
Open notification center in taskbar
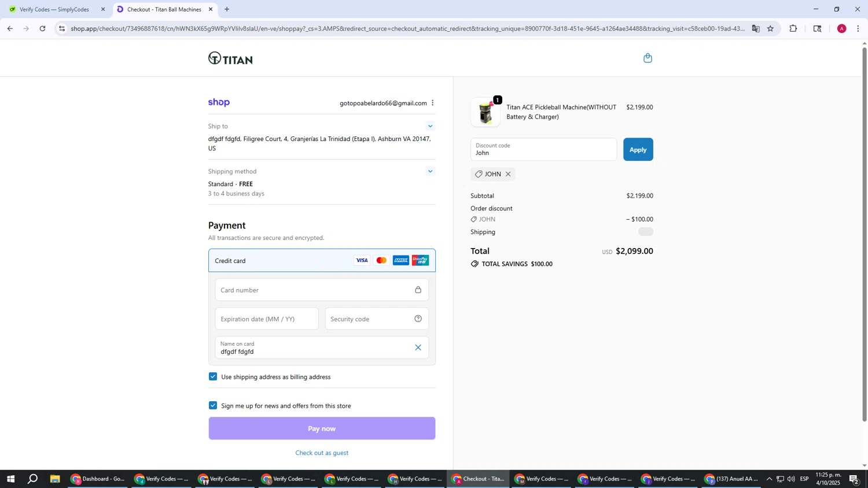(854, 479)
